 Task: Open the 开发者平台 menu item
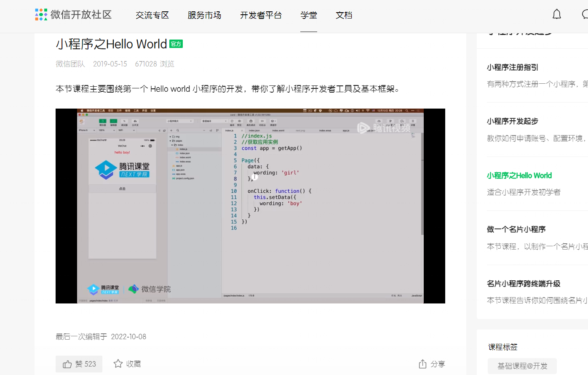261,15
